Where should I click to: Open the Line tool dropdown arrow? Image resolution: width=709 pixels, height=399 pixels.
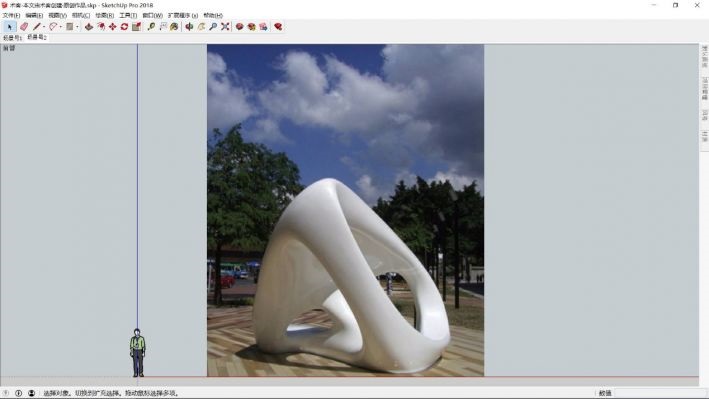[44, 27]
